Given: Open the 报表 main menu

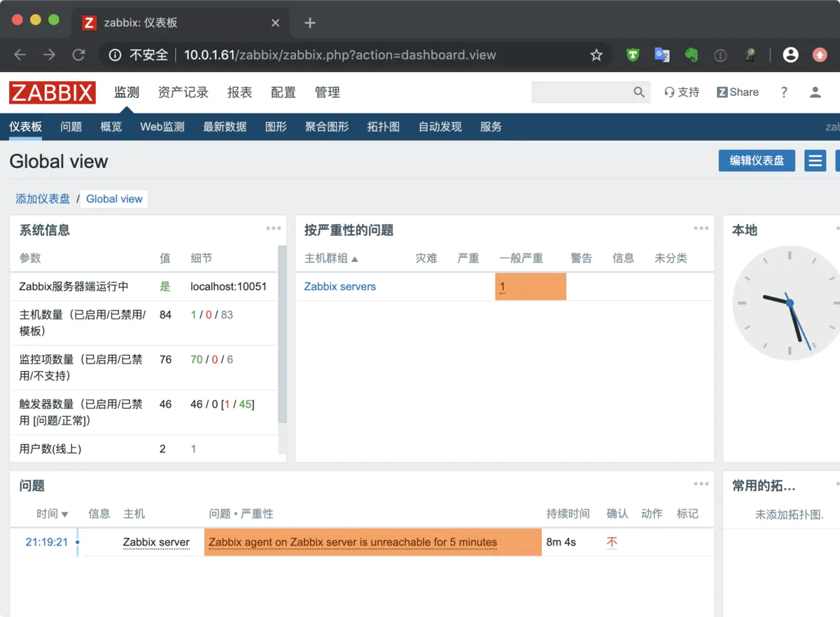Looking at the screenshot, I should [x=240, y=92].
